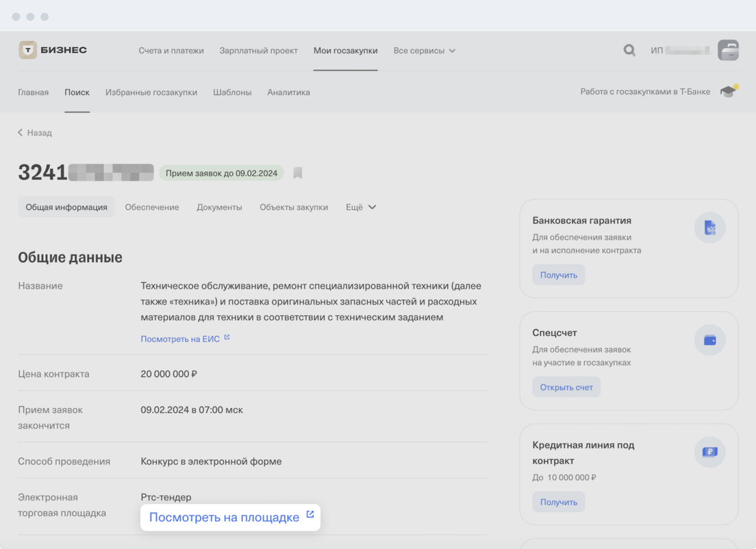Click the T-Business logo icon
Image resolution: width=756 pixels, height=549 pixels.
(27, 50)
